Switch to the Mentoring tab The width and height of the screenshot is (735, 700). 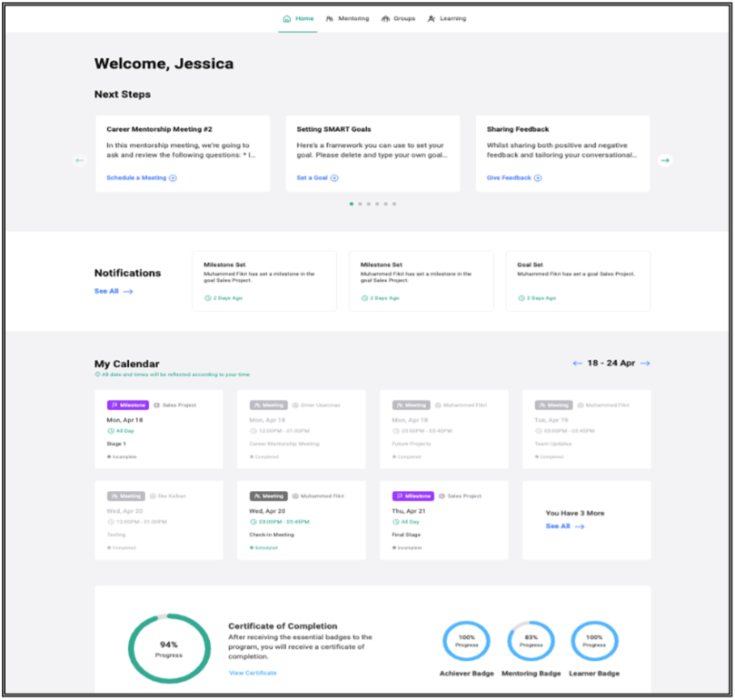[353, 18]
